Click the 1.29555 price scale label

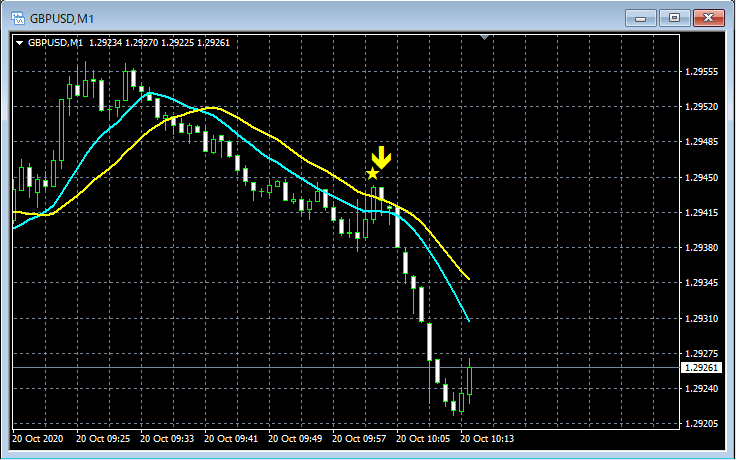point(702,72)
